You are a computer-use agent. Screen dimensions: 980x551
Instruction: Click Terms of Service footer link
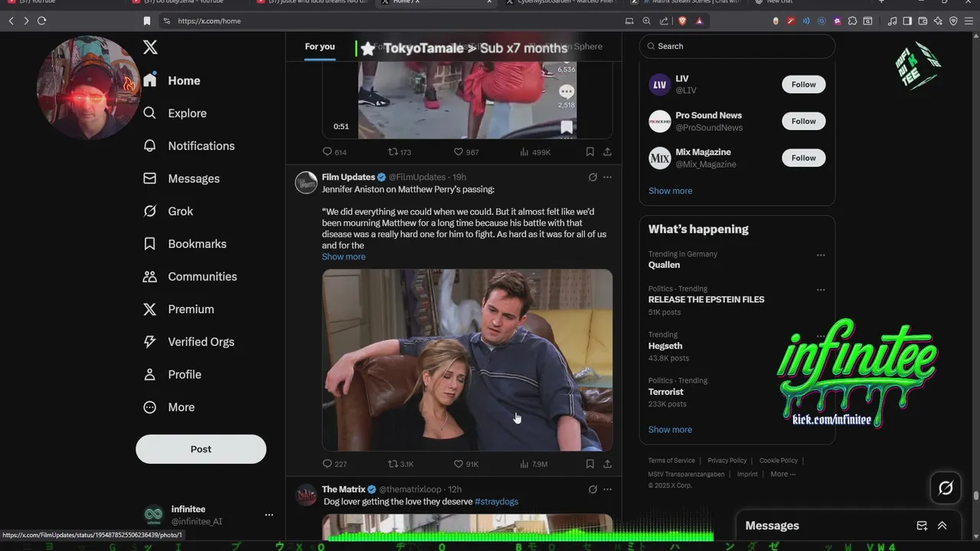point(671,461)
